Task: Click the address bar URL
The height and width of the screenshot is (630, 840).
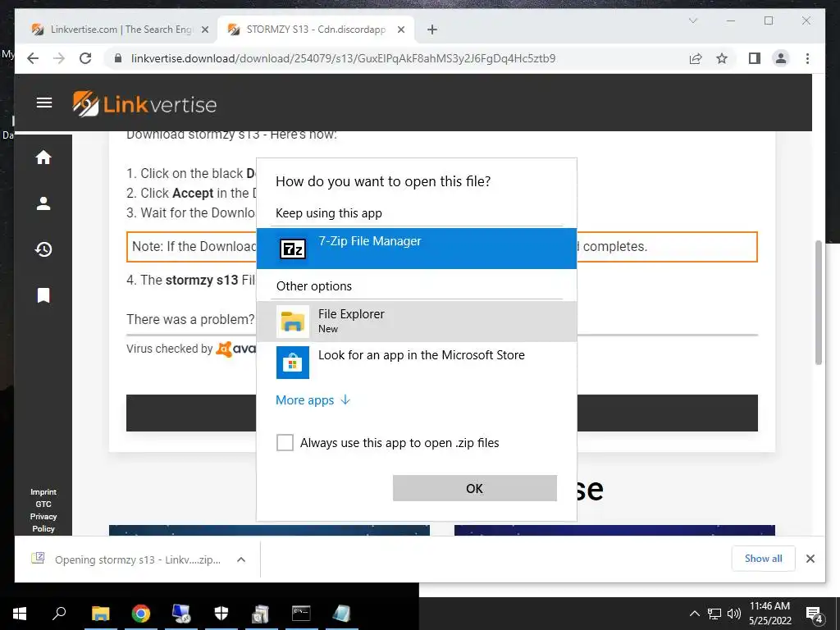Action: (343, 58)
